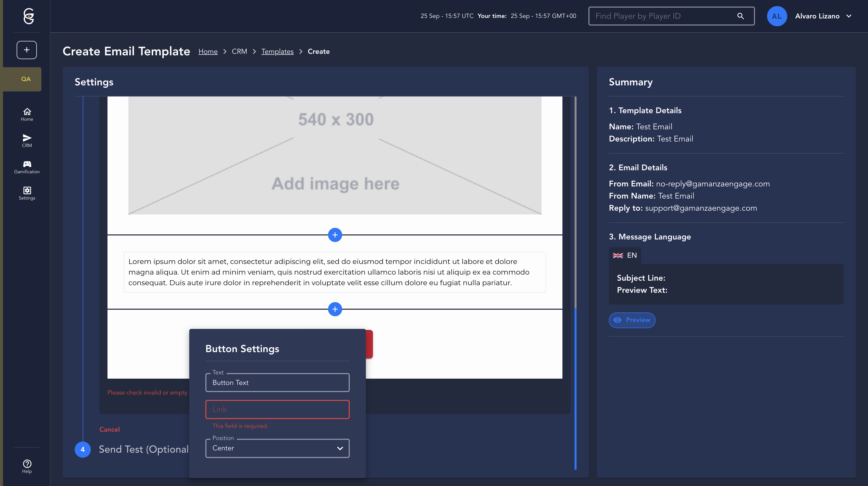This screenshot has width=868, height=486.
Task: Click the empty Link input field
Action: coord(277,409)
